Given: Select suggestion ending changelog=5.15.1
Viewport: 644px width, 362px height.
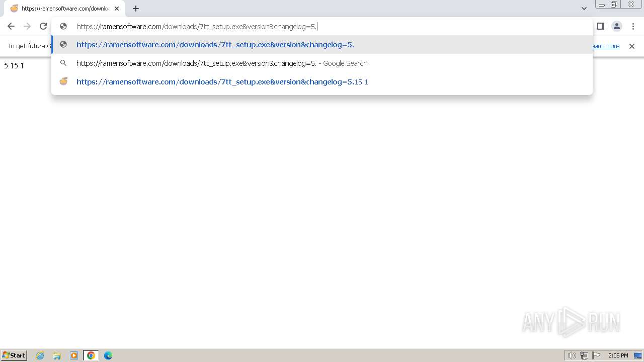Looking at the screenshot, I should point(322,82).
